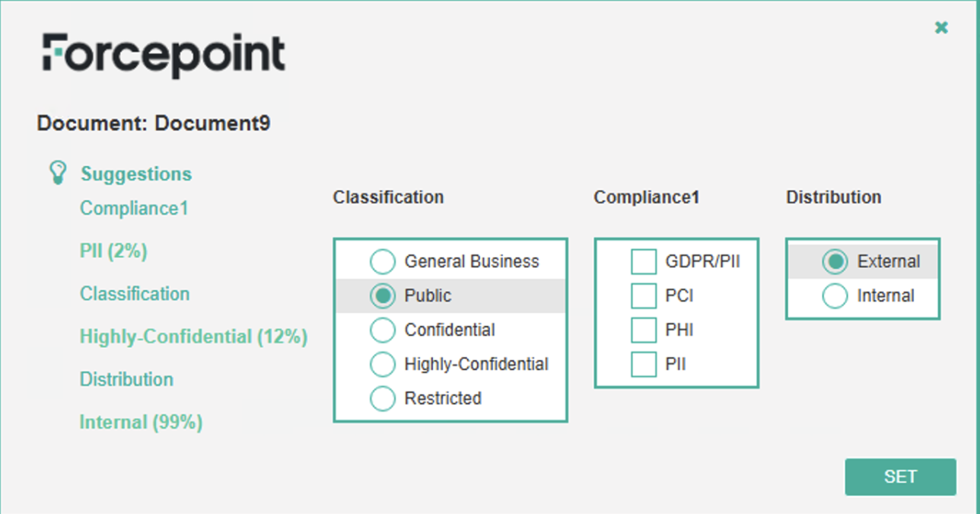Enable the GDPR/PII compliance checkbox

(644, 262)
